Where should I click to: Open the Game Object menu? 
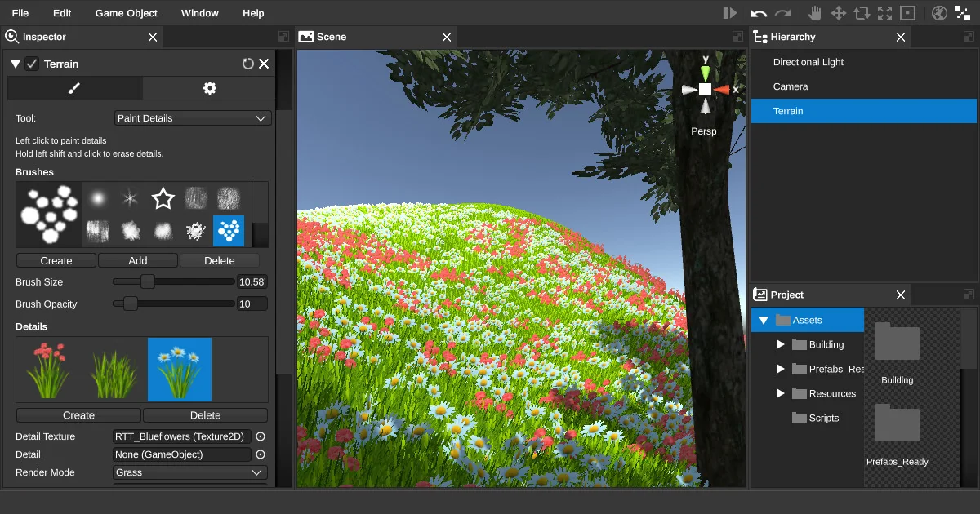pos(126,12)
